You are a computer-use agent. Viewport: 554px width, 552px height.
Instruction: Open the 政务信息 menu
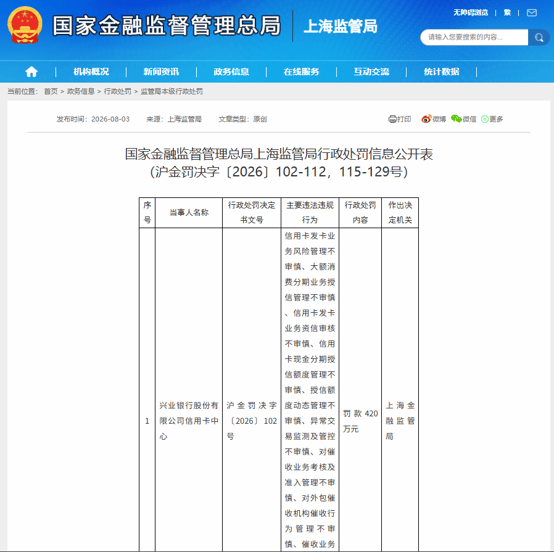[x=231, y=72]
